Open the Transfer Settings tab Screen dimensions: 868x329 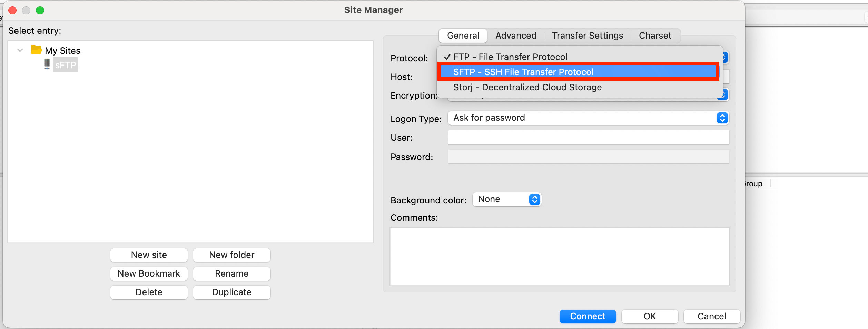pos(588,36)
